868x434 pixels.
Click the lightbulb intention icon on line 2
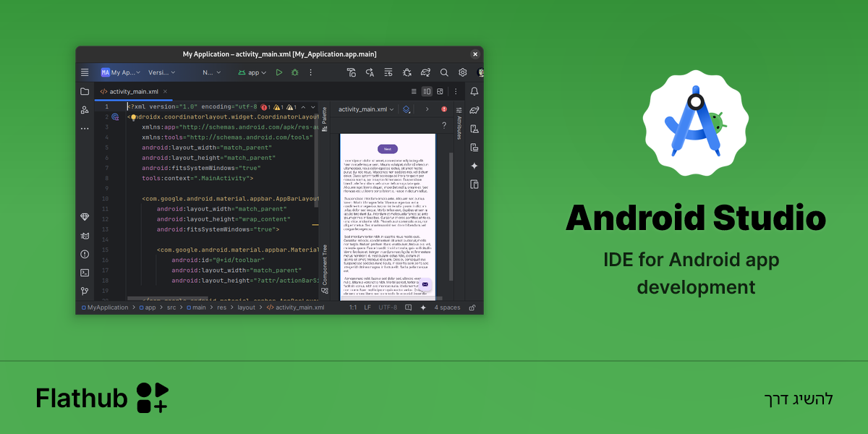pyautogui.click(x=133, y=116)
